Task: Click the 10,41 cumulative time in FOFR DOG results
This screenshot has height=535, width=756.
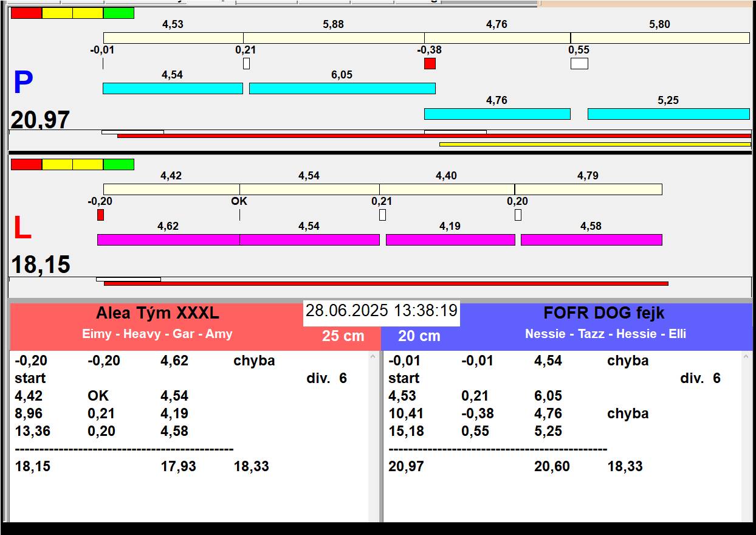Action: 406,413
